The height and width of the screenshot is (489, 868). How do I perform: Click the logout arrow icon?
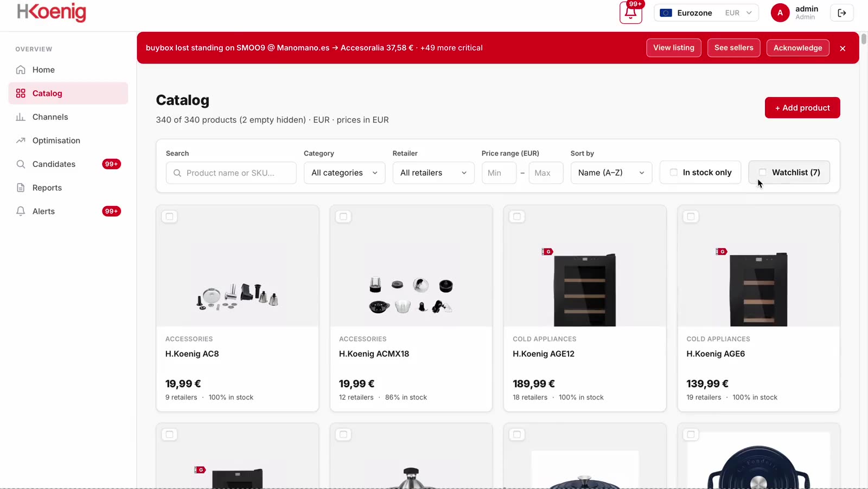coord(842,13)
